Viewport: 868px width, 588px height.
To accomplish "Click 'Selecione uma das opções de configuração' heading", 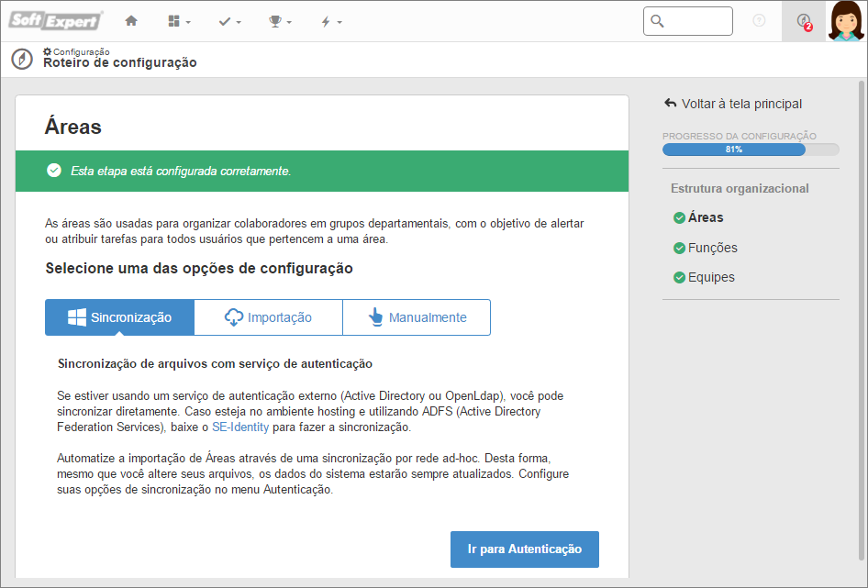I will tap(199, 269).
